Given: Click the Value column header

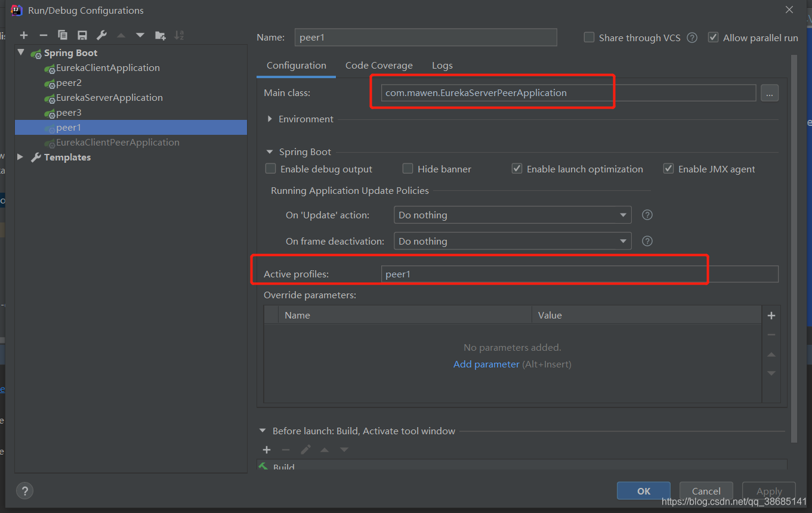Looking at the screenshot, I should tap(647, 315).
